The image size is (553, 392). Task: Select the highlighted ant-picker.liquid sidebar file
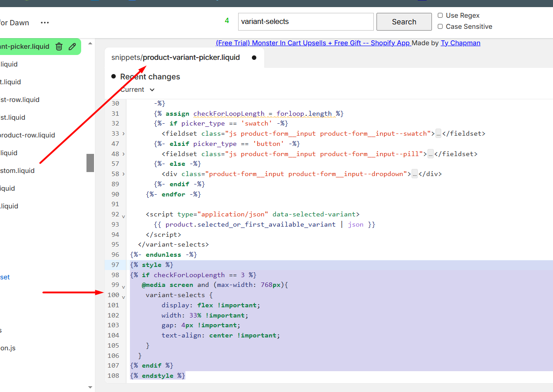[x=25, y=47]
